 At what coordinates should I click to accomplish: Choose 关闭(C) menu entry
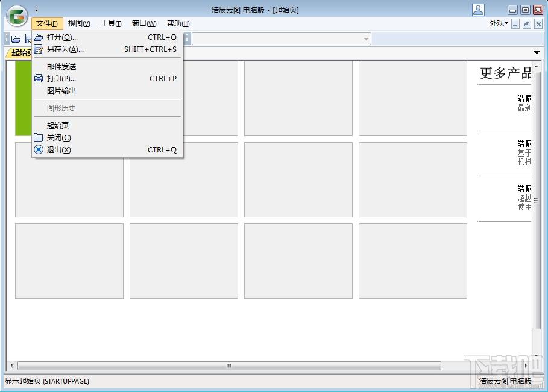tap(107, 137)
